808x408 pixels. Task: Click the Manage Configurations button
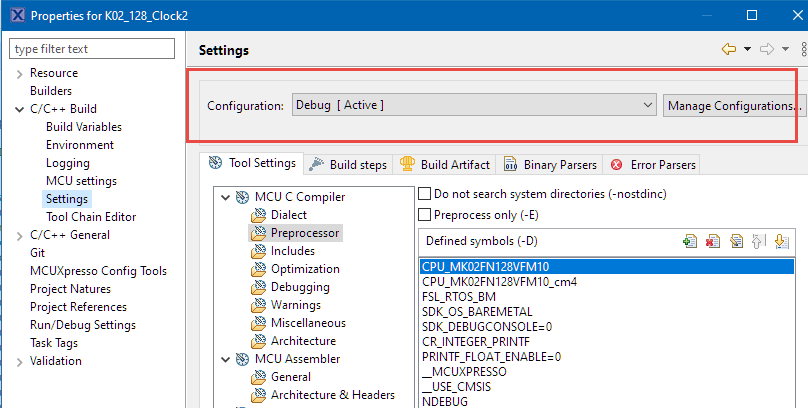click(733, 105)
